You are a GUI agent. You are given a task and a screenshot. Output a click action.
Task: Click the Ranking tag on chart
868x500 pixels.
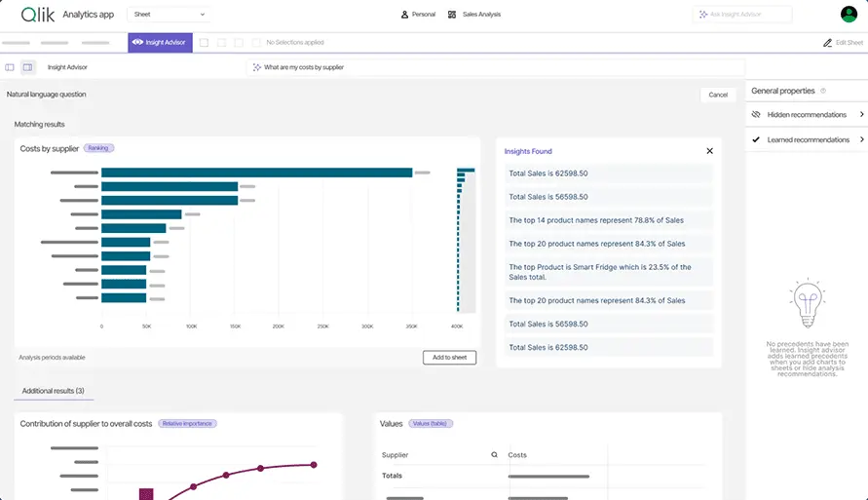tap(98, 148)
